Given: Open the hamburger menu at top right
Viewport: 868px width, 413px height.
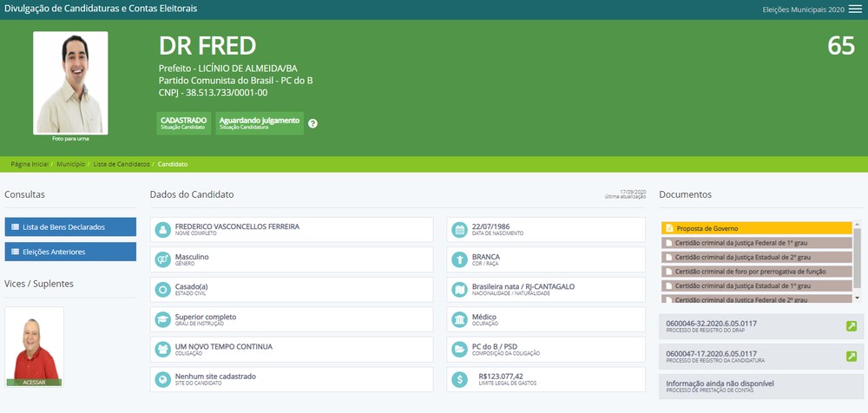Looking at the screenshot, I should pyautogui.click(x=855, y=9).
